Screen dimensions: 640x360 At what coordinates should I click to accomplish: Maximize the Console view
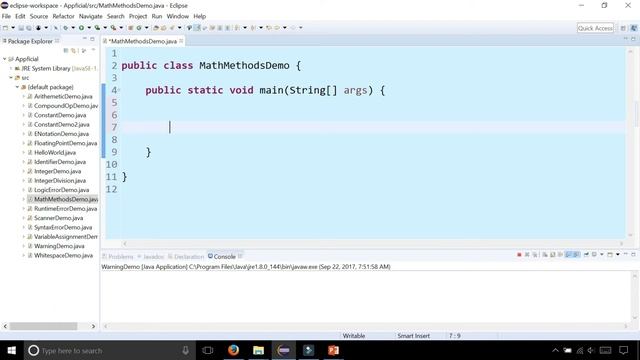(x=633, y=255)
